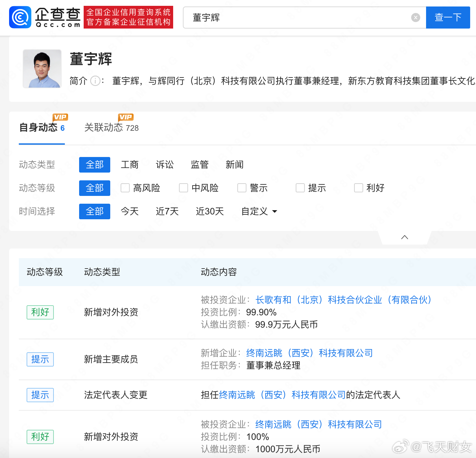The width and height of the screenshot is (476, 458).
Task: Open 长歌有和（北京）科技合伙企业 link
Action: pos(343,300)
